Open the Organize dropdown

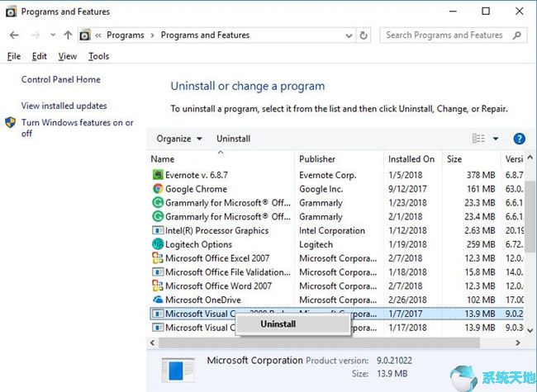pyautogui.click(x=178, y=139)
